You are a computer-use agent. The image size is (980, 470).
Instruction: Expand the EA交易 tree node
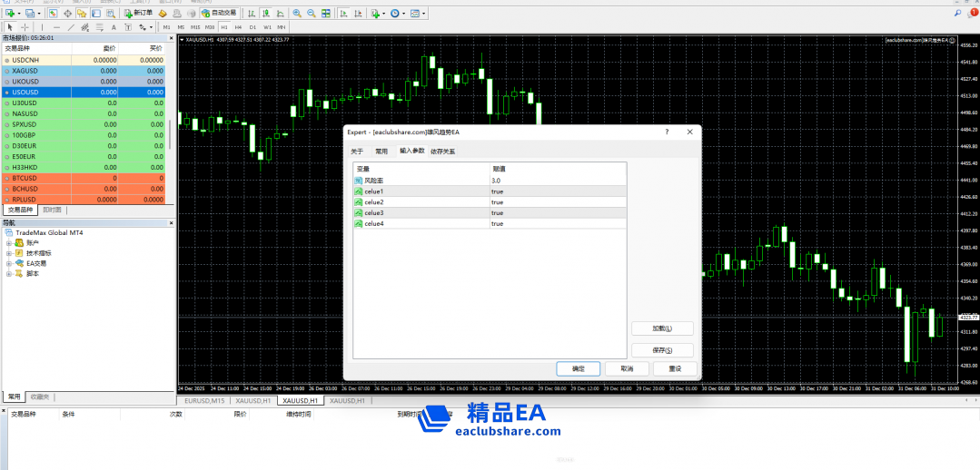click(x=9, y=263)
